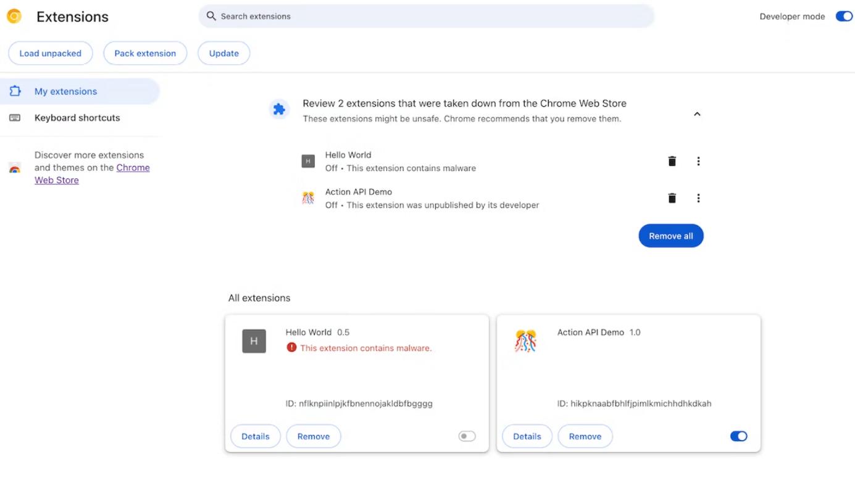Image resolution: width=855 pixels, height=504 pixels.
Task: Click the Update button
Action: (224, 53)
